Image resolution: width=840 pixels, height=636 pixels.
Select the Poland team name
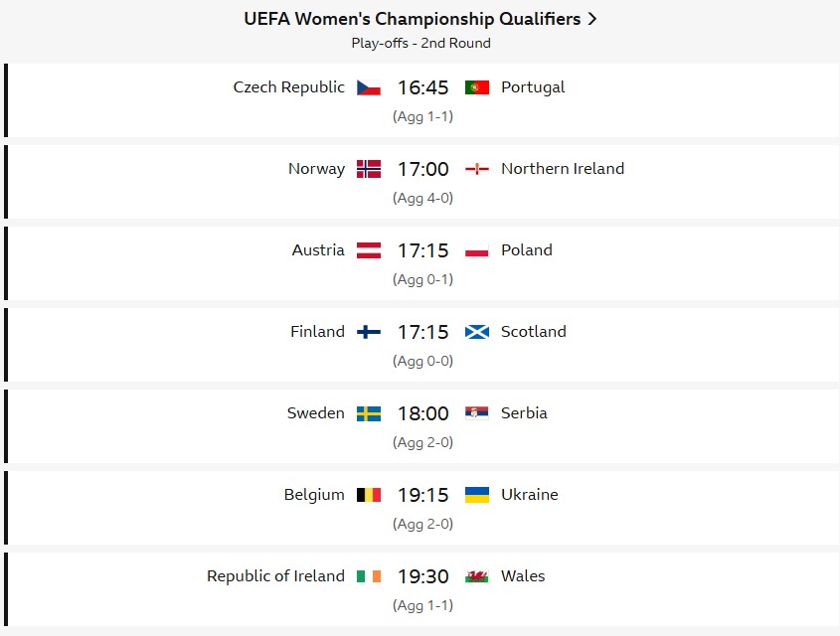[527, 250]
